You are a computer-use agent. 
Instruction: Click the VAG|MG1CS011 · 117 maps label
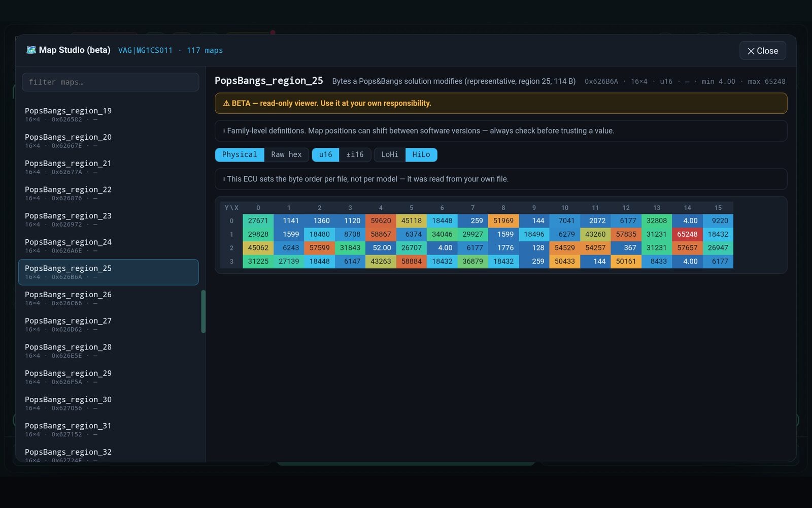tap(171, 50)
